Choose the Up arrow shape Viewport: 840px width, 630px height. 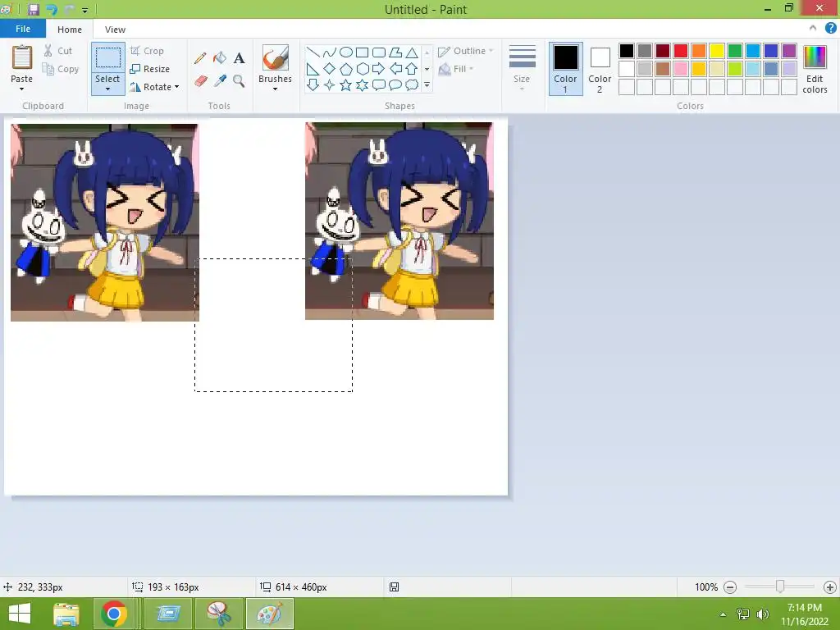(412, 69)
